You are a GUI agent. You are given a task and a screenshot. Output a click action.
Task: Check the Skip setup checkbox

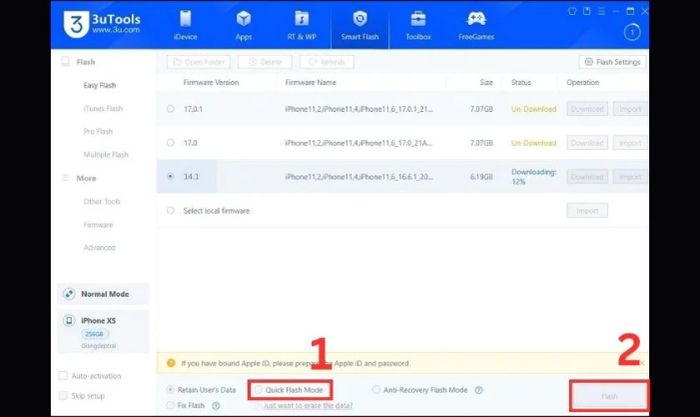(x=63, y=396)
